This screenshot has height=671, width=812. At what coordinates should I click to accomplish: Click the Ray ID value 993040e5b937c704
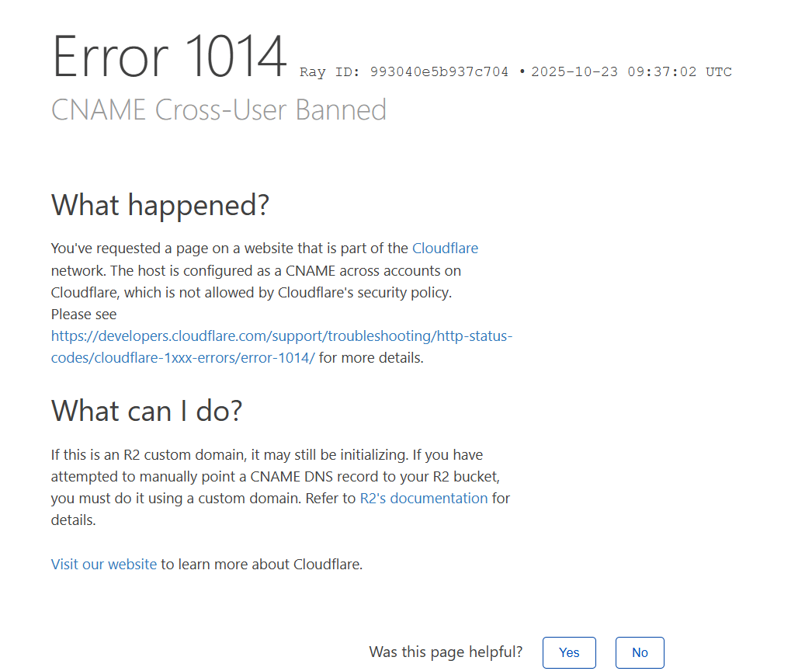click(x=439, y=72)
